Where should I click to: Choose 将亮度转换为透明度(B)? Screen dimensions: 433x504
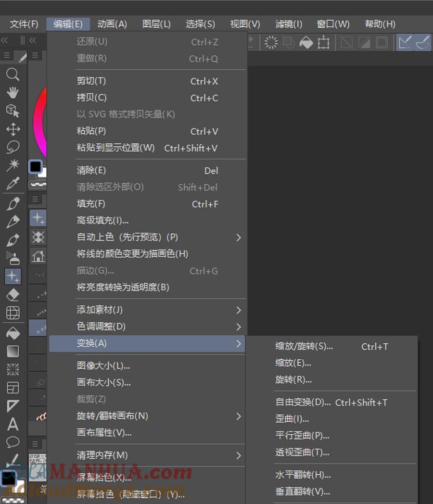click(147, 288)
